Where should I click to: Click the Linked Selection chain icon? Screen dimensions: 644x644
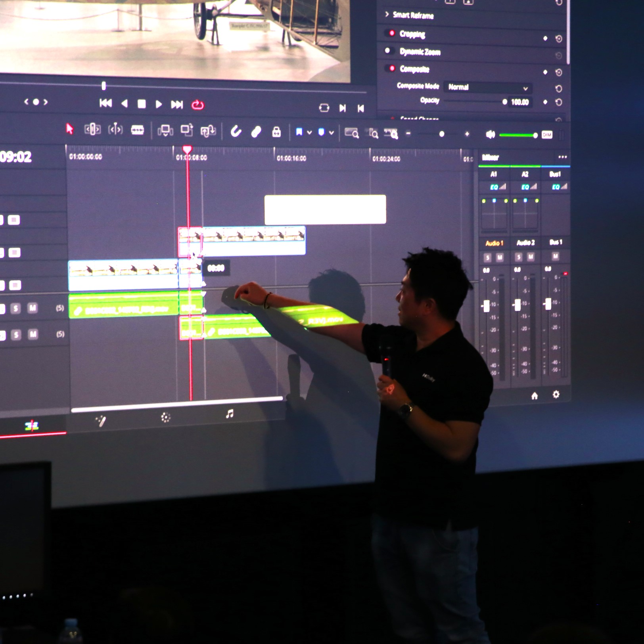pyautogui.click(x=256, y=132)
